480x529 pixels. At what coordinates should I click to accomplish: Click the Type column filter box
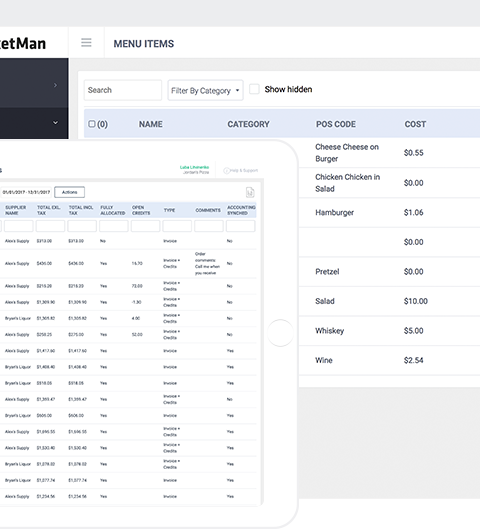[177, 226]
